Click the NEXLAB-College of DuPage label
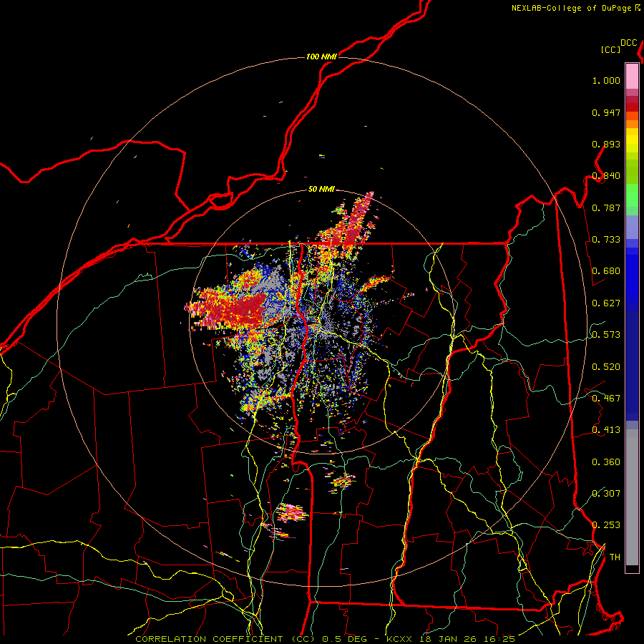This screenshot has width=644, height=644. (x=571, y=8)
